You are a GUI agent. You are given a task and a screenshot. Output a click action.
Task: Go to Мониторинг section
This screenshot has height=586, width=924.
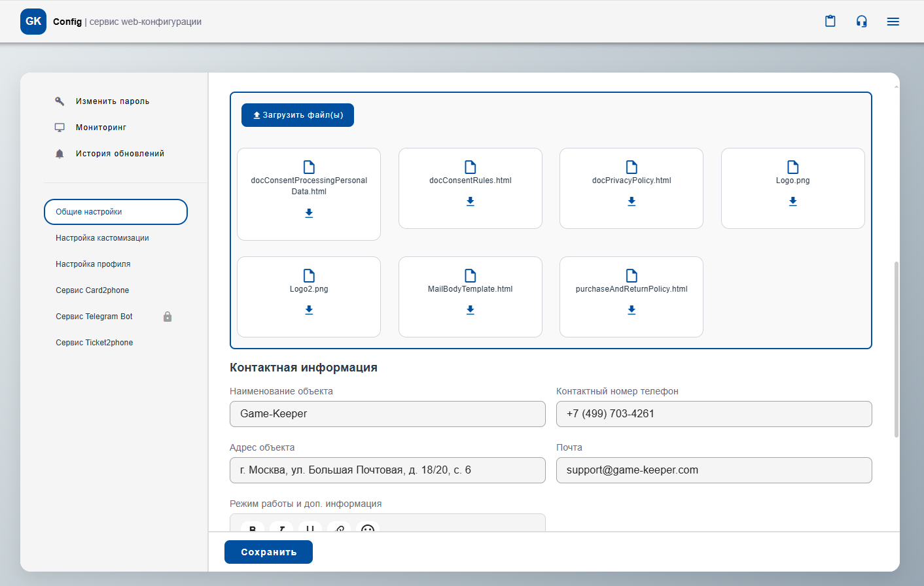(101, 128)
